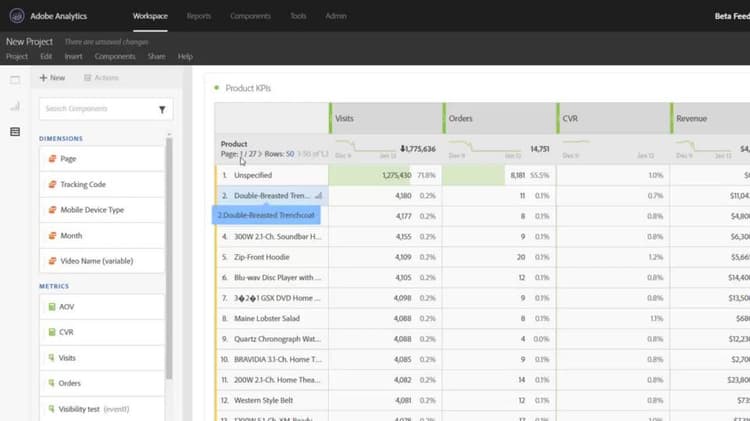Switch to the Workspace tab
The width and height of the screenshot is (750, 421).
point(150,16)
